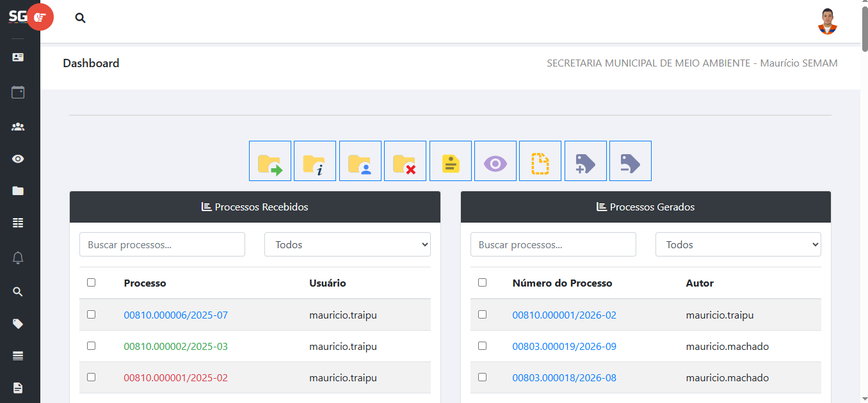868x403 pixels.
Task: Click the folder with red X icon
Action: 405,161
